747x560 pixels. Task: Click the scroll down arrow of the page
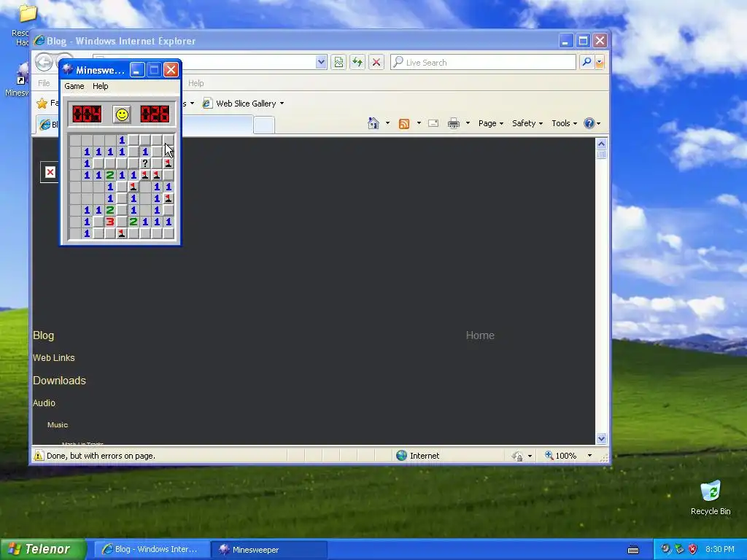[x=601, y=438]
